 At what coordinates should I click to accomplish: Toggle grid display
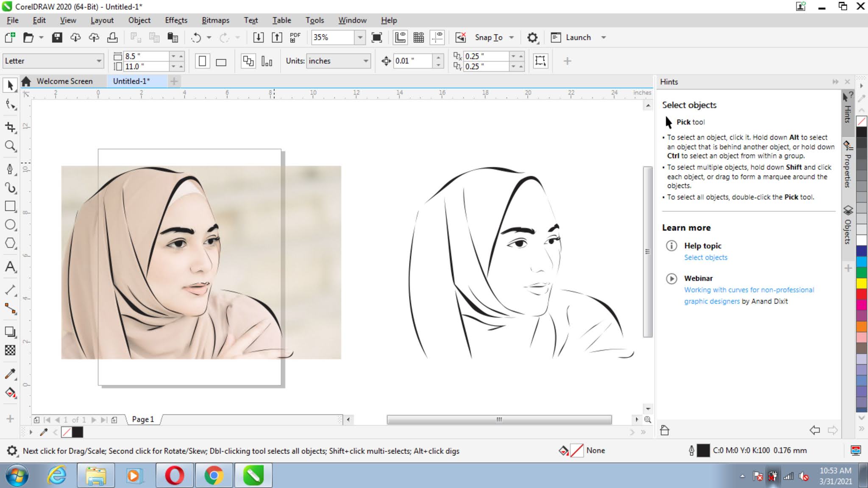pyautogui.click(x=419, y=37)
